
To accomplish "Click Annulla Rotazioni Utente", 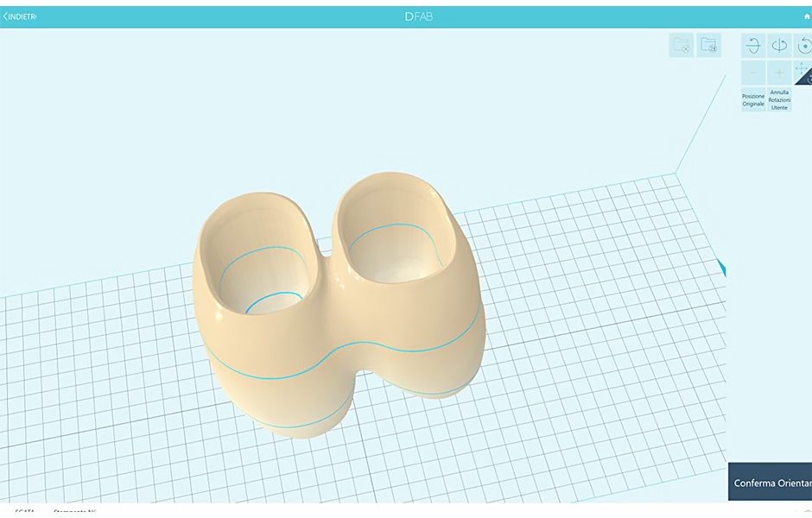I will point(779,99).
